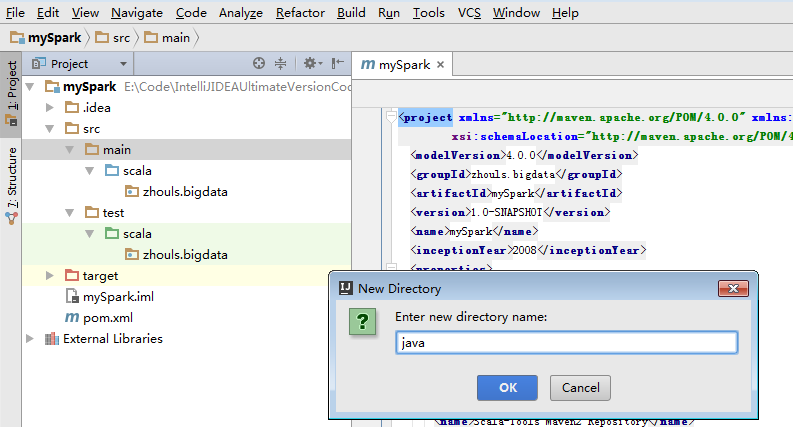Fold the project tag in editor gutter
The width and height of the screenshot is (793, 427).
click(x=391, y=117)
